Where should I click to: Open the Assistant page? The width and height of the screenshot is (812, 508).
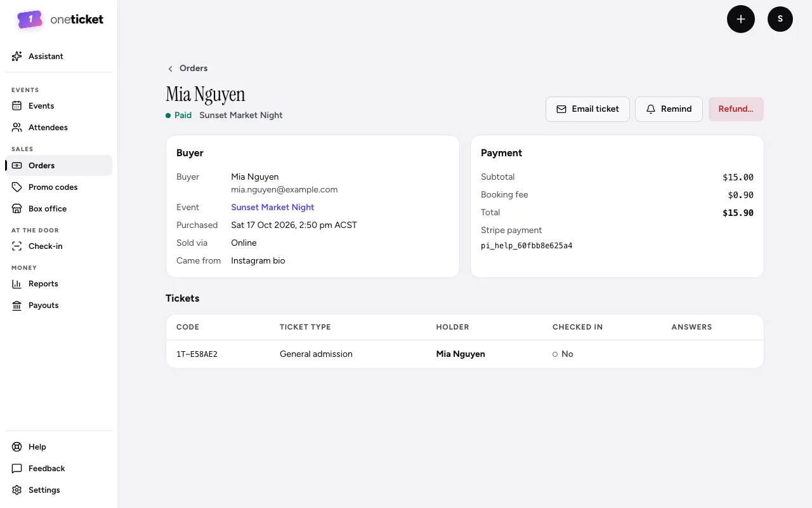click(x=58, y=57)
